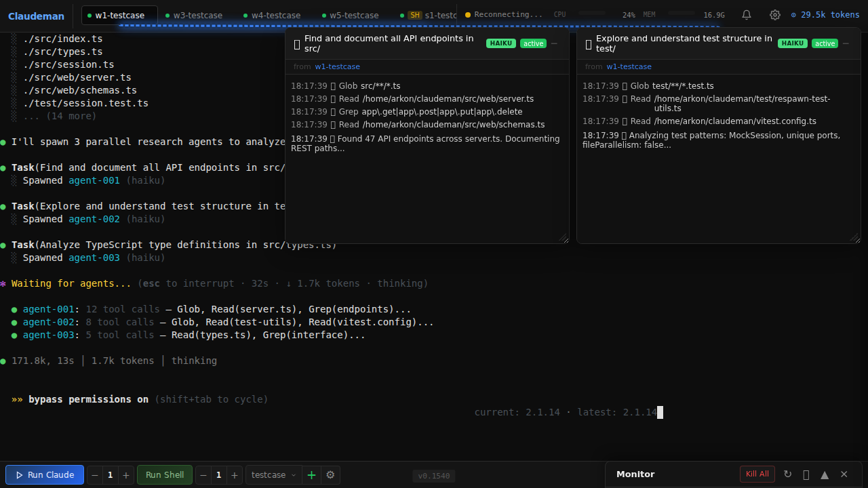The image size is (868, 488).
Task: Minimize the API endpoints agent panel
Action: pos(554,43)
